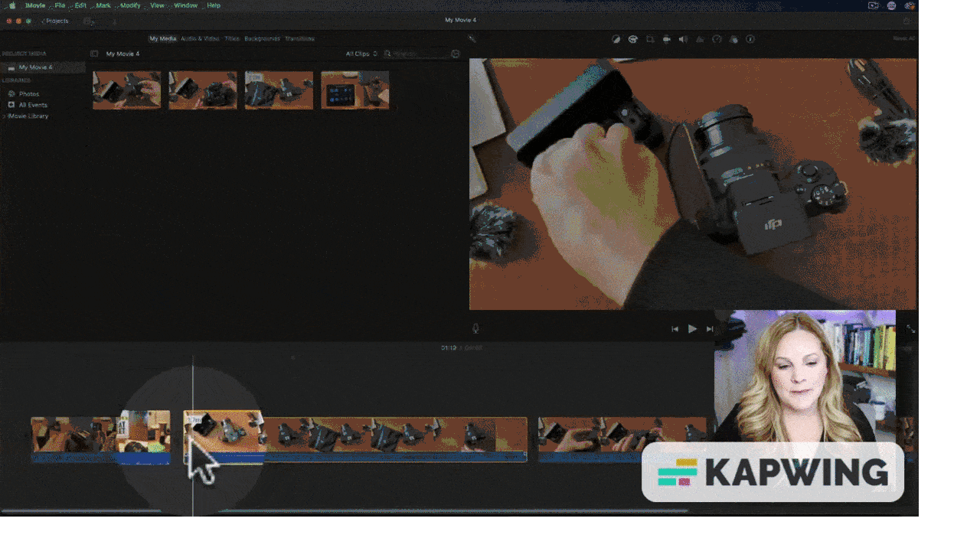Toggle the libraries sidebar list button
This screenshot has height=551, width=980.
(94, 54)
